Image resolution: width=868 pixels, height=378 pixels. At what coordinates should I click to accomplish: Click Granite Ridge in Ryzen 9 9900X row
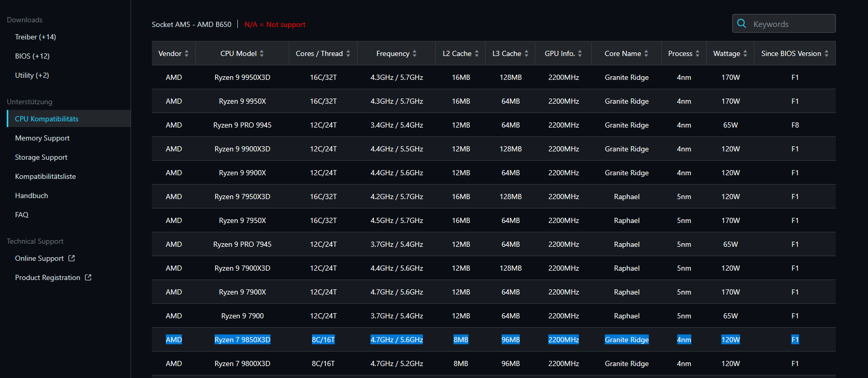coord(627,173)
